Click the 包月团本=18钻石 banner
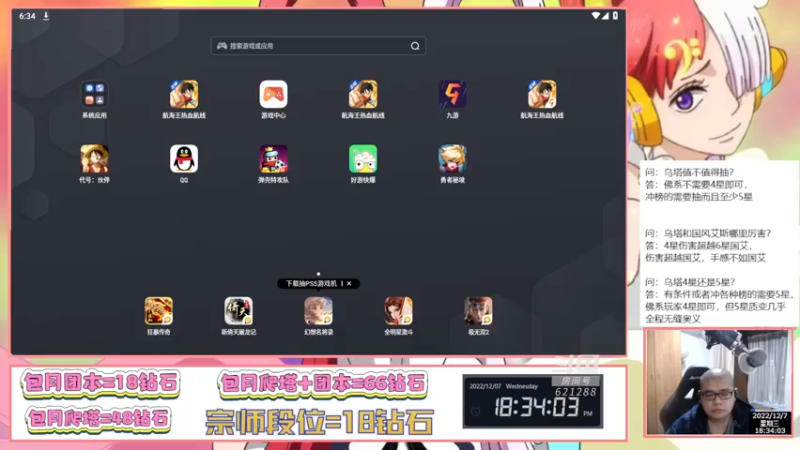800x450 pixels. click(x=101, y=383)
